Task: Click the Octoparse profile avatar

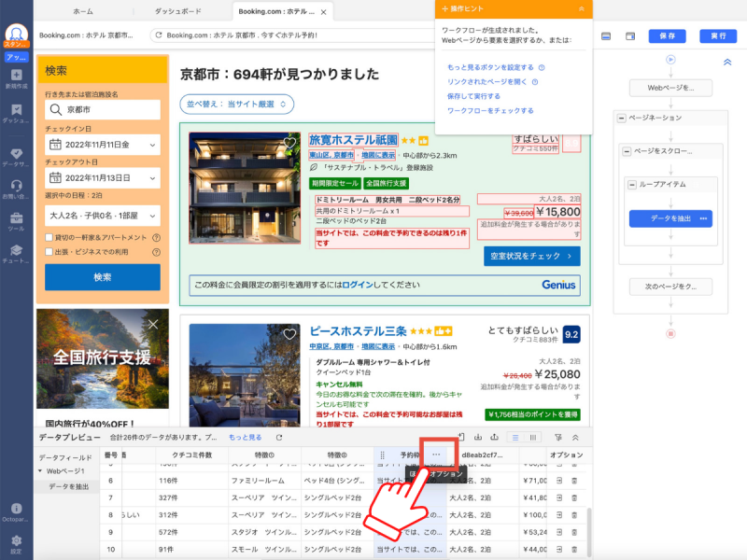Action: pyautogui.click(x=16, y=34)
